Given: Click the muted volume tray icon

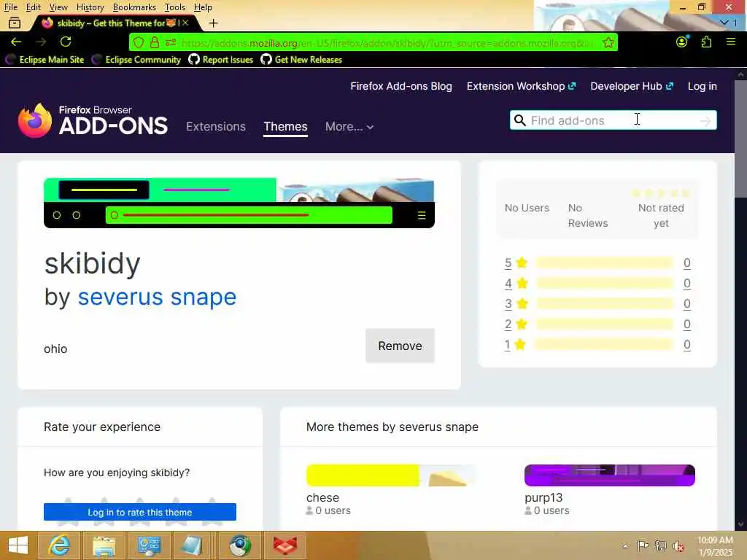Looking at the screenshot, I should click(678, 545).
